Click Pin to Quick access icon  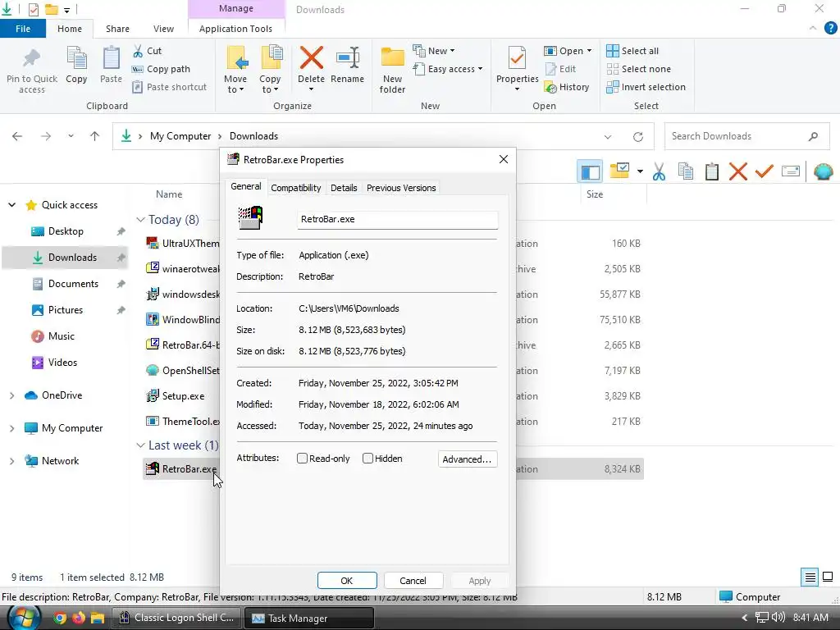[32, 58]
